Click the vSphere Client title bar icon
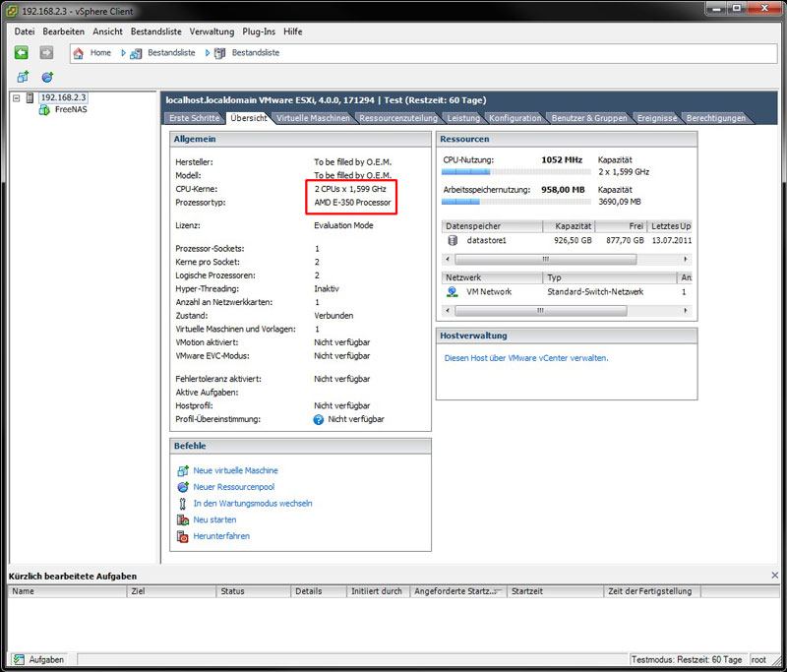Image resolution: width=787 pixels, height=672 pixels. [13, 11]
